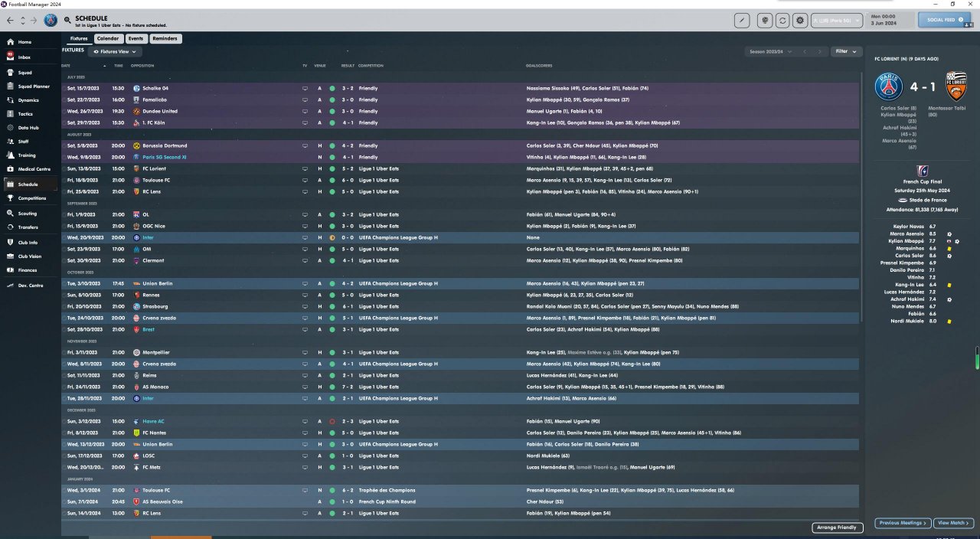
Task: Click the Inter link on 20/9/2023 row
Action: (148, 237)
